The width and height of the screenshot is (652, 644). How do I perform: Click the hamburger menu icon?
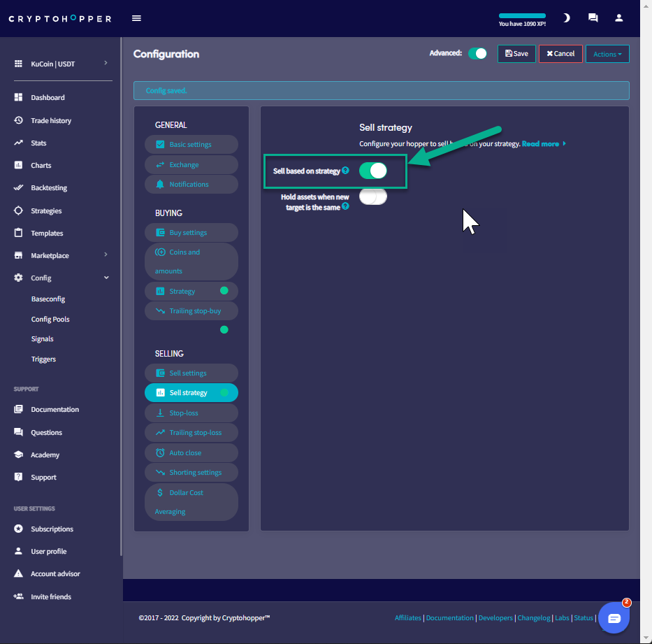(136, 18)
